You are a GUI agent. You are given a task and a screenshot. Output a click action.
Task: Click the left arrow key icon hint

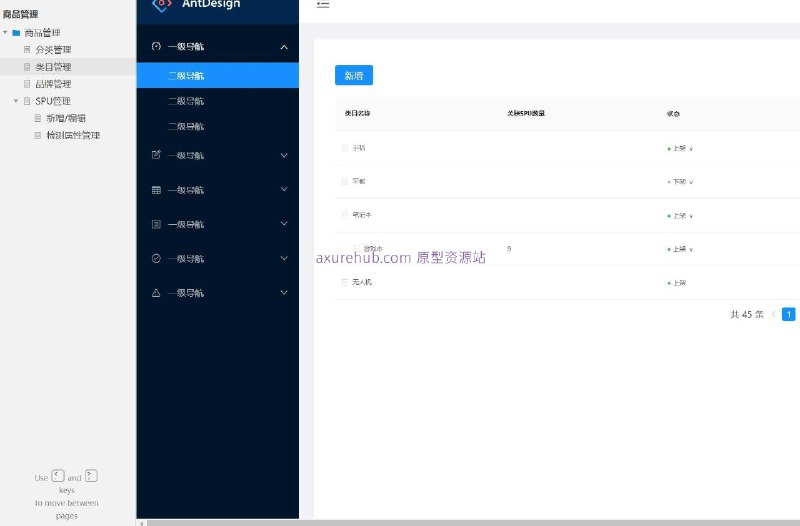tap(58, 476)
